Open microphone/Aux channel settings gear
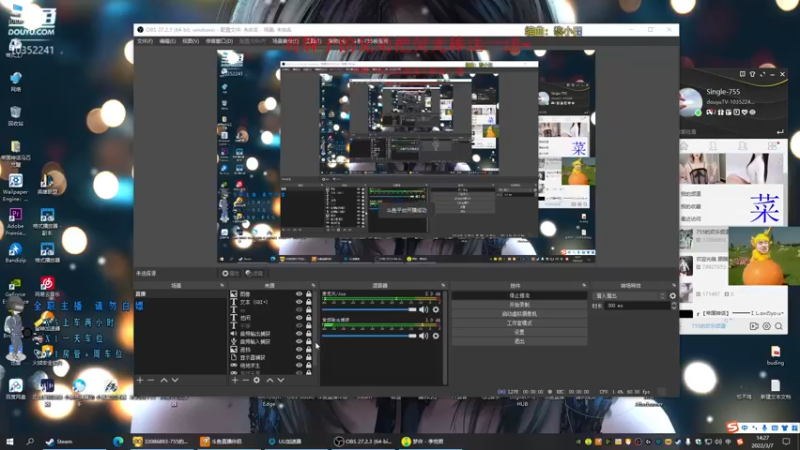Viewport: 800px width, 450px height. tap(436, 310)
